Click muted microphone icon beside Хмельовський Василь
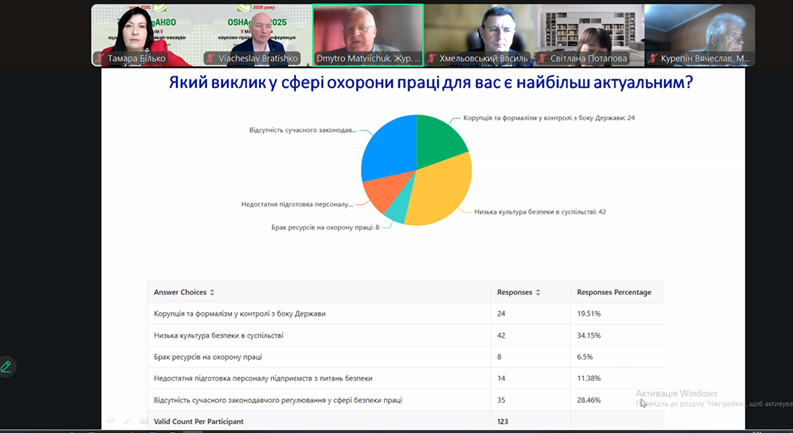This screenshot has height=433, width=793. point(431,58)
